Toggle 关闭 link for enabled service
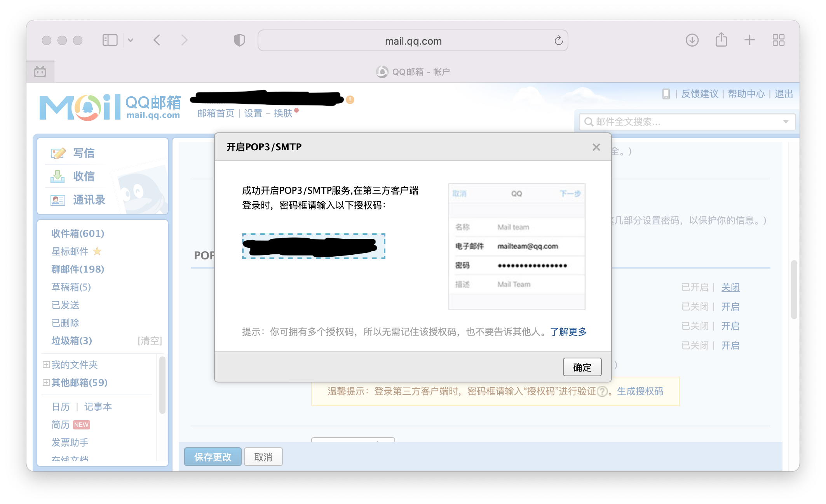The height and width of the screenshot is (504, 826). [x=730, y=287]
